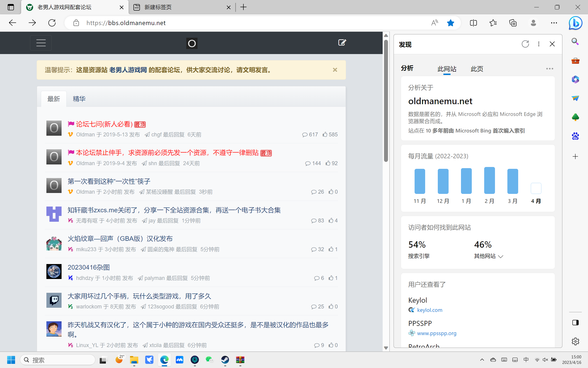The height and width of the screenshot is (368, 588).
Task: Open the green tree sidebar icon
Action: [x=575, y=117]
